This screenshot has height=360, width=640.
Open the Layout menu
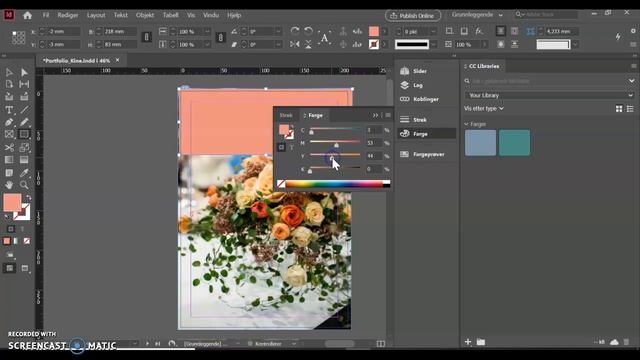(x=96, y=15)
